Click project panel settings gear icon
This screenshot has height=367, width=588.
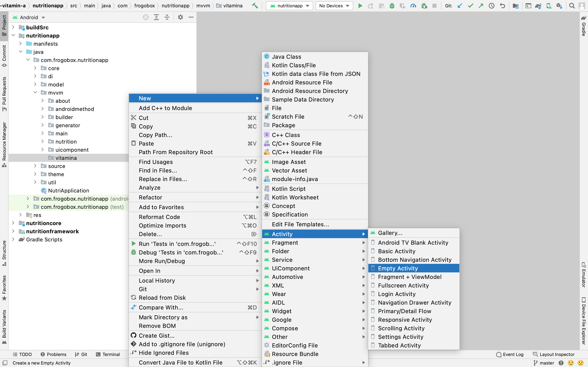point(180,17)
